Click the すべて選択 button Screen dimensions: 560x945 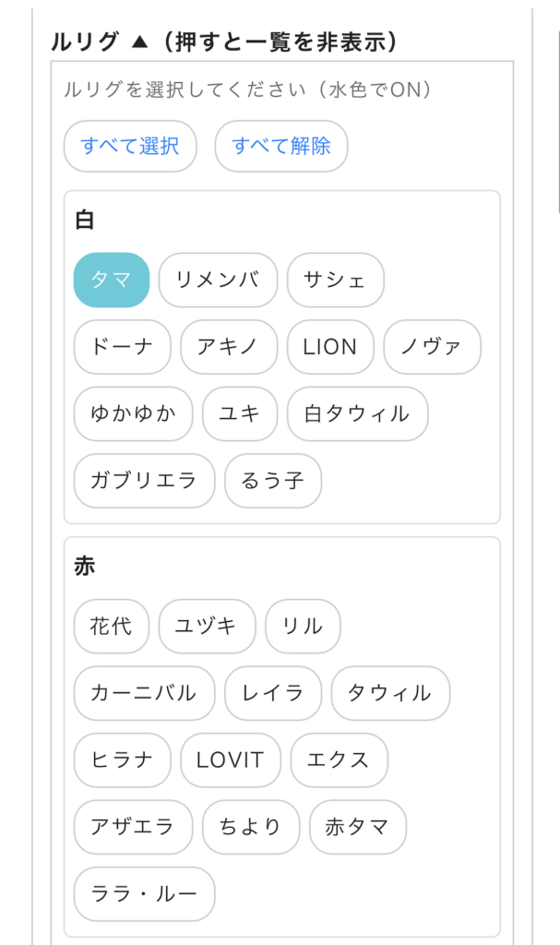130,146
